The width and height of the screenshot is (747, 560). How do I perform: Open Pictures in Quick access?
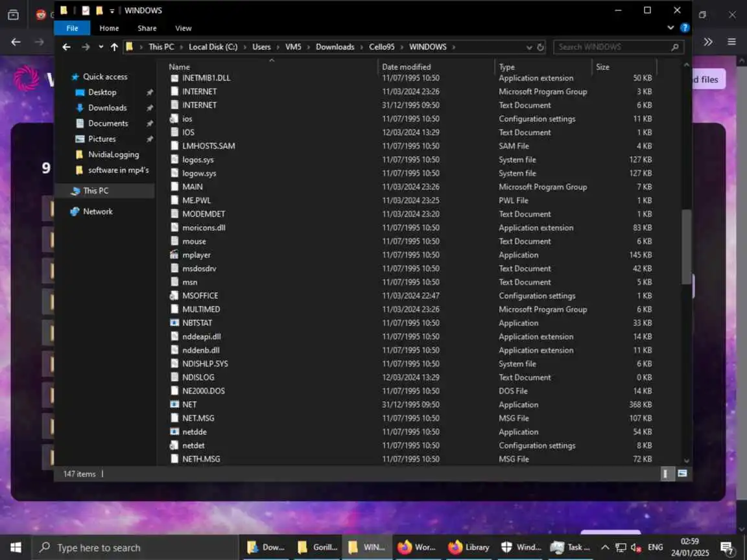[101, 139]
